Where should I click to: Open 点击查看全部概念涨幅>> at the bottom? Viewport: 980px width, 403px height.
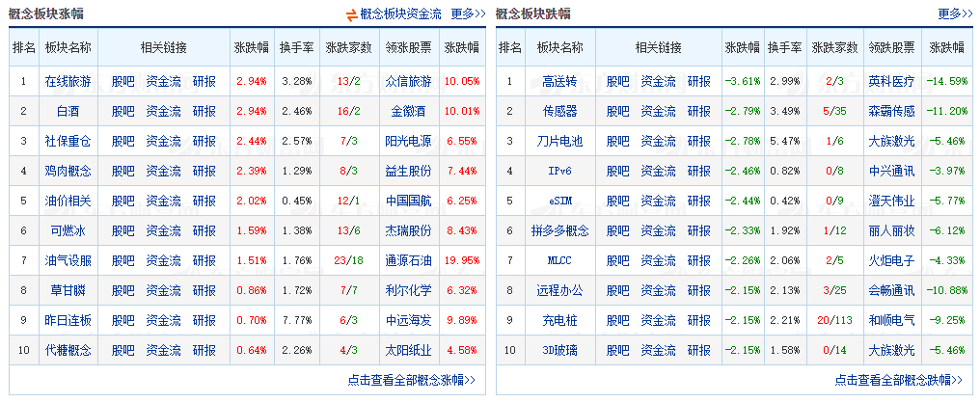411,380
